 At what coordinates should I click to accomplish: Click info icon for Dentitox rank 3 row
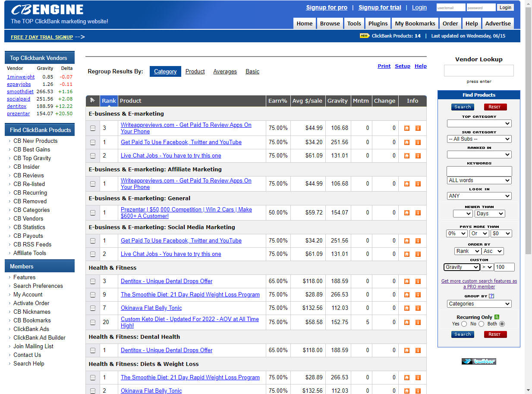pyautogui.click(x=418, y=281)
